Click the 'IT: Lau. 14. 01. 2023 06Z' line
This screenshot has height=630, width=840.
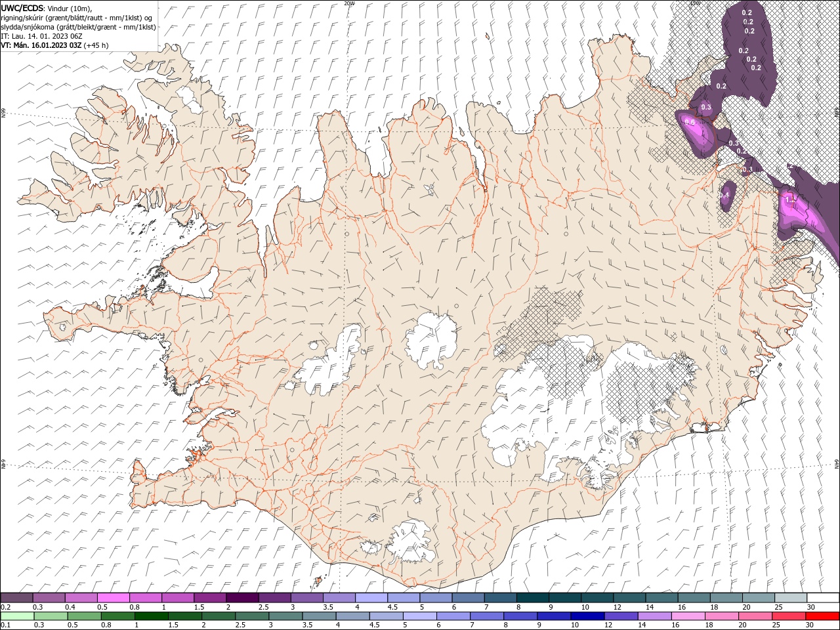click(x=42, y=36)
